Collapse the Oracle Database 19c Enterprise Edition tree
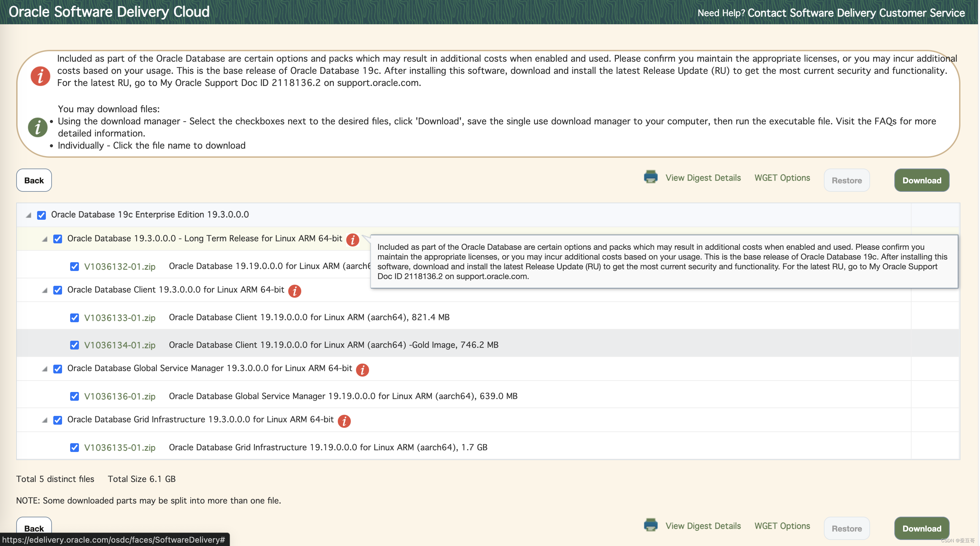 pos(29,215)
